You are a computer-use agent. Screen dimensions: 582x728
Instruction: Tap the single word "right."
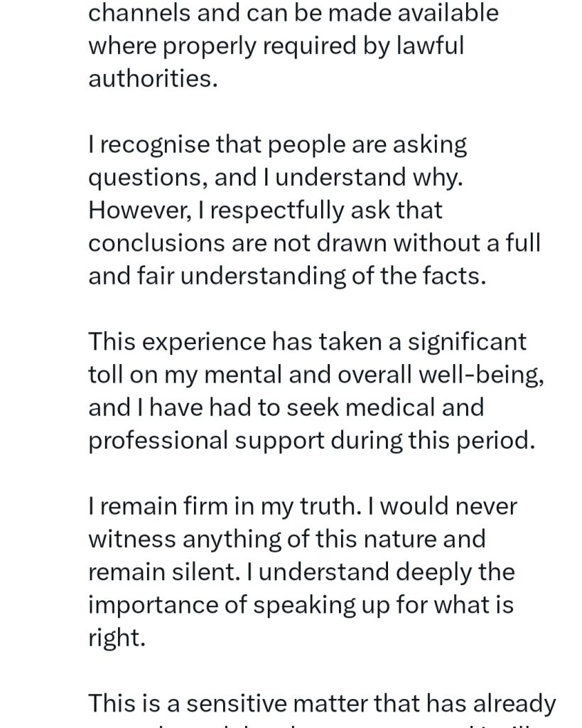pyautogui.click(x=117, y=637)
